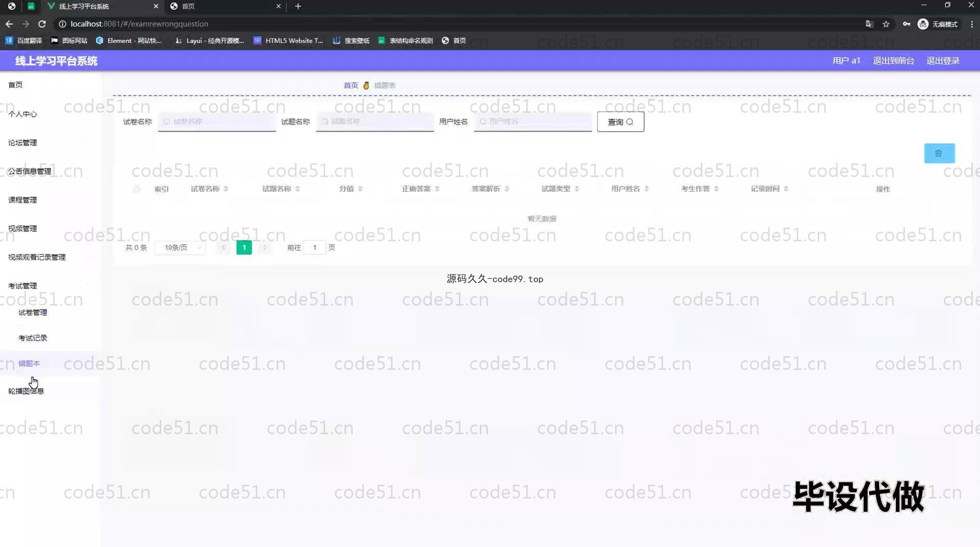
Task: Close the second 首页 browser tab
Action: pyautogui.click(x=278, y=6)
